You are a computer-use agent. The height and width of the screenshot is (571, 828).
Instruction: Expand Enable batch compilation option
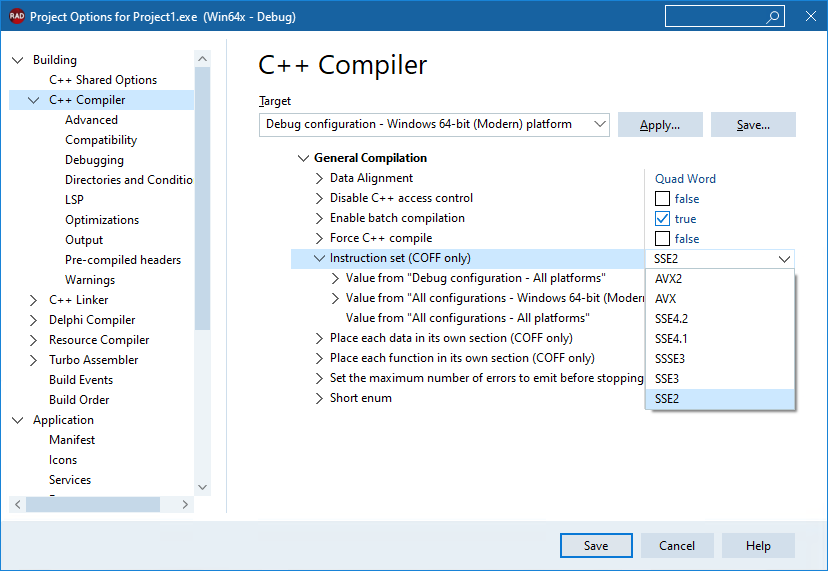tap(319, 218)
